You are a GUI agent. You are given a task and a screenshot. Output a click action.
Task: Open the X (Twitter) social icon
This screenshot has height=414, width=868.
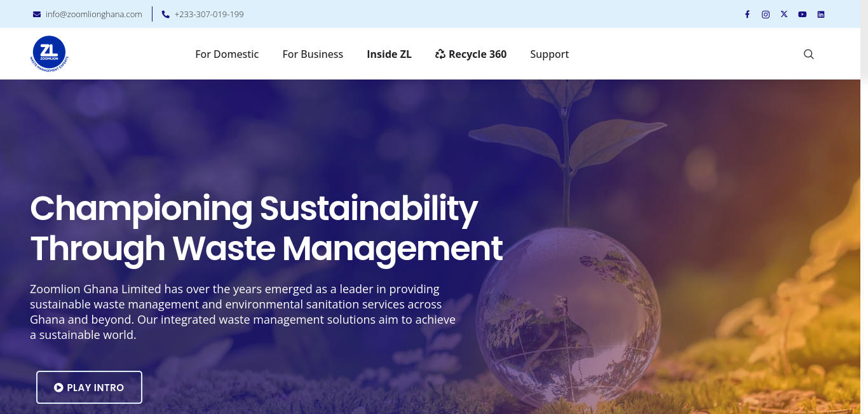pos(784,14)
